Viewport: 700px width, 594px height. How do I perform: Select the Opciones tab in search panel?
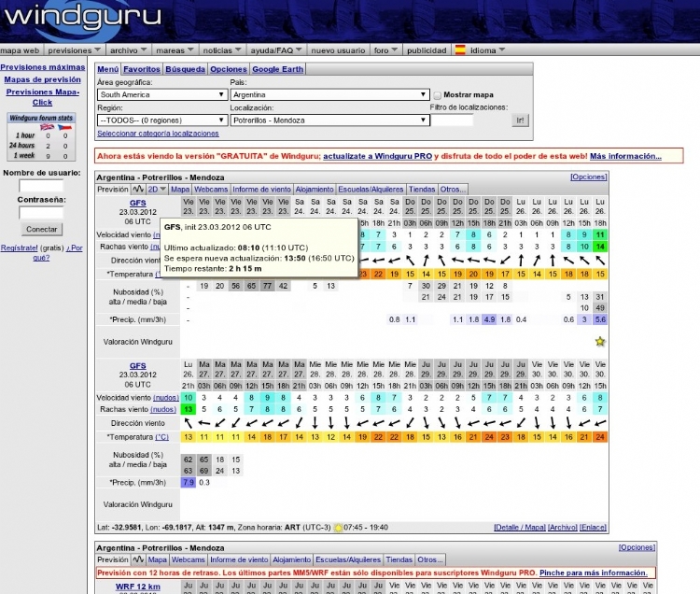click(228, 69)
